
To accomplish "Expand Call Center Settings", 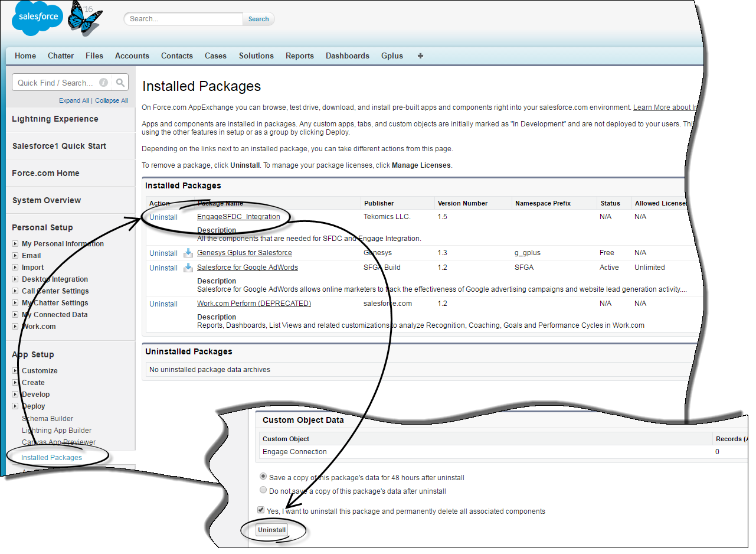I will [x=15, y=291].
